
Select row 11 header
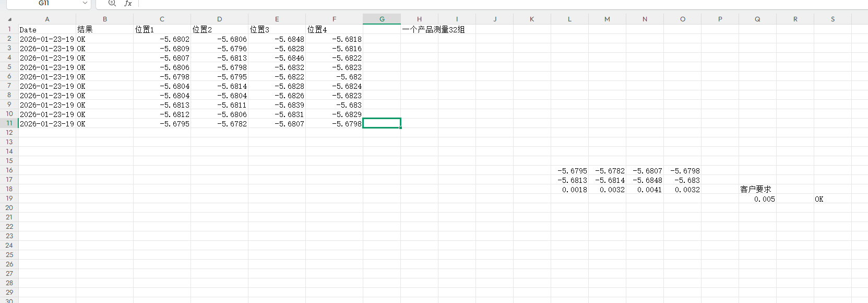9,123
